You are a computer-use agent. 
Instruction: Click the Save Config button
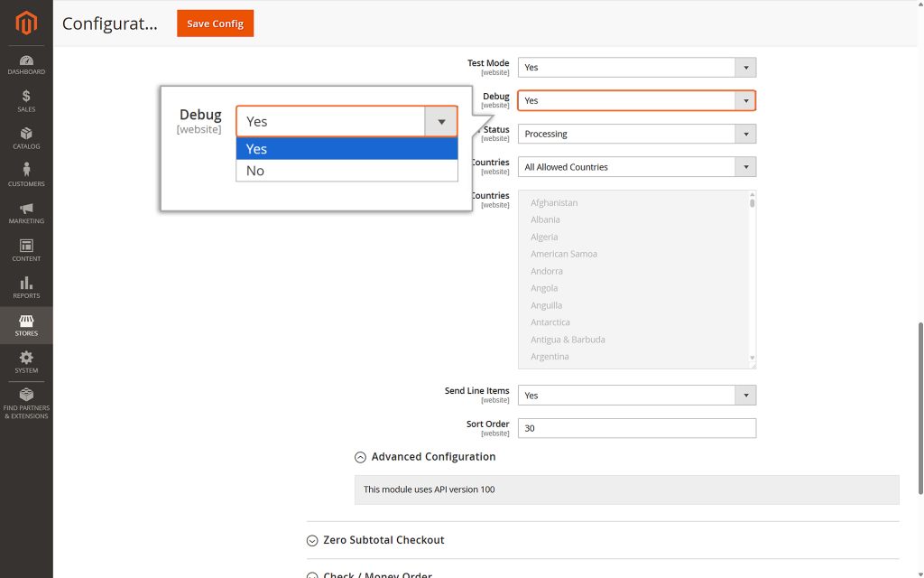[215, 23]
